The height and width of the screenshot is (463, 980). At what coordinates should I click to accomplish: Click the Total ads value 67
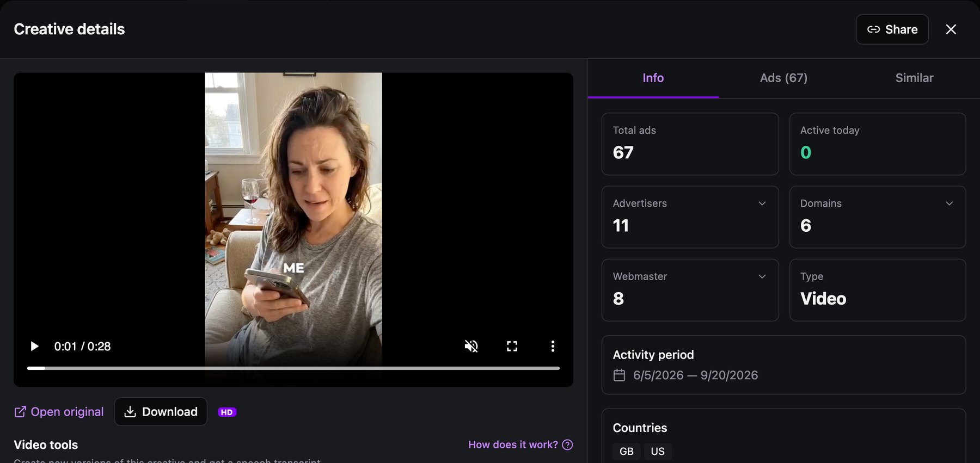coord(623,153)
